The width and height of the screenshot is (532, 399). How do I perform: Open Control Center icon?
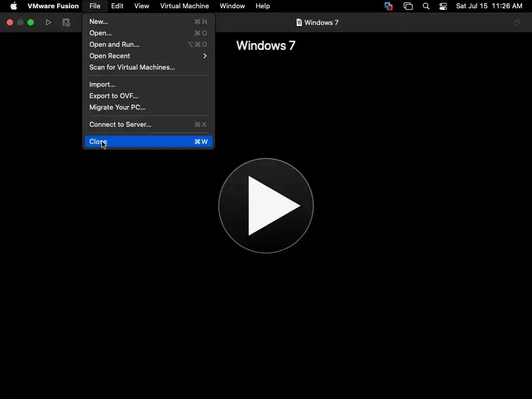click(443, 6)
